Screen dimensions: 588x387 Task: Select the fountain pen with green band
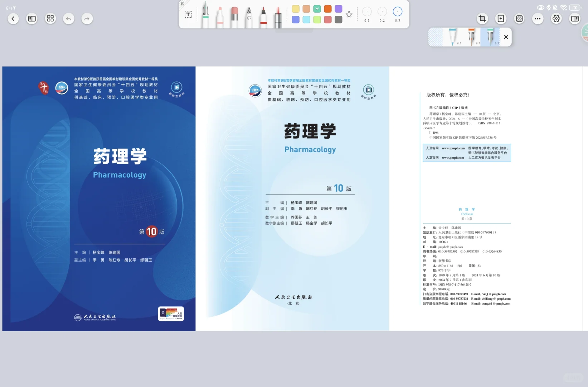pyautogui.click(x=205, y=15)
